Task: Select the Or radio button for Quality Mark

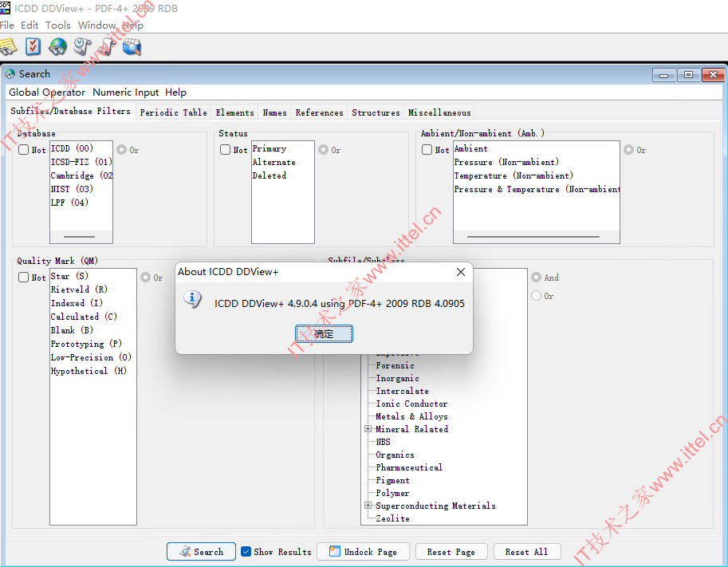Action: (x=145, y=278)
